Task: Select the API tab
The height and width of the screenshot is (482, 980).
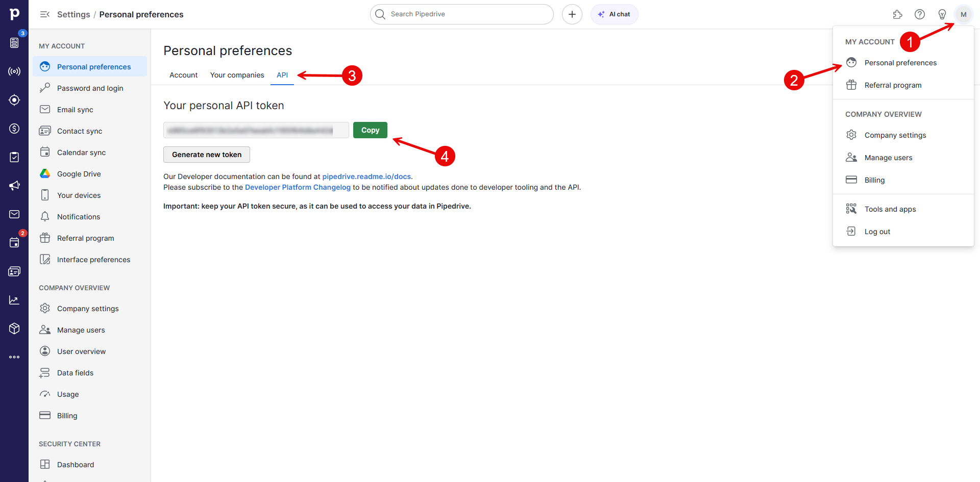Action: pyautogui.click(x=282, y=75)
